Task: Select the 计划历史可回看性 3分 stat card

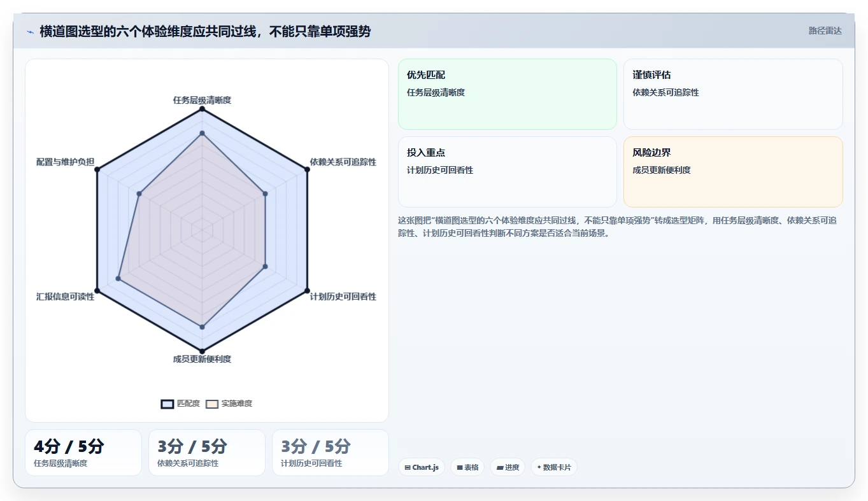Action: [331, 453]
